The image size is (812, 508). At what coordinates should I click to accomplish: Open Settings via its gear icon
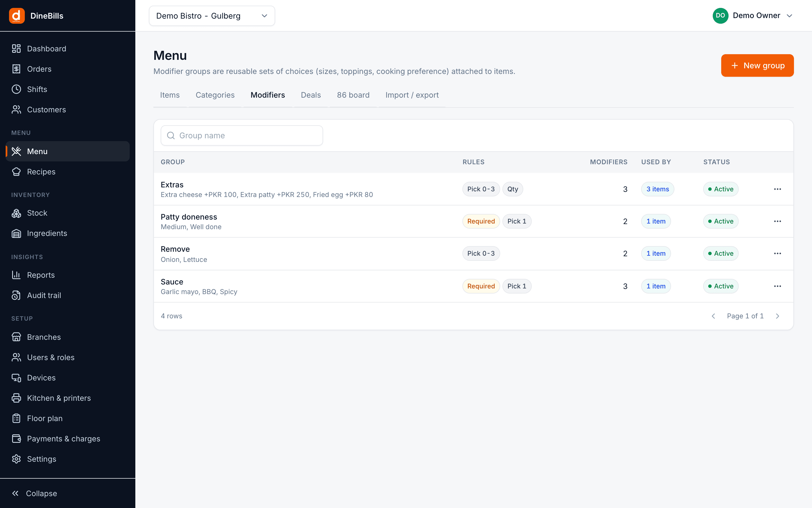16,459
